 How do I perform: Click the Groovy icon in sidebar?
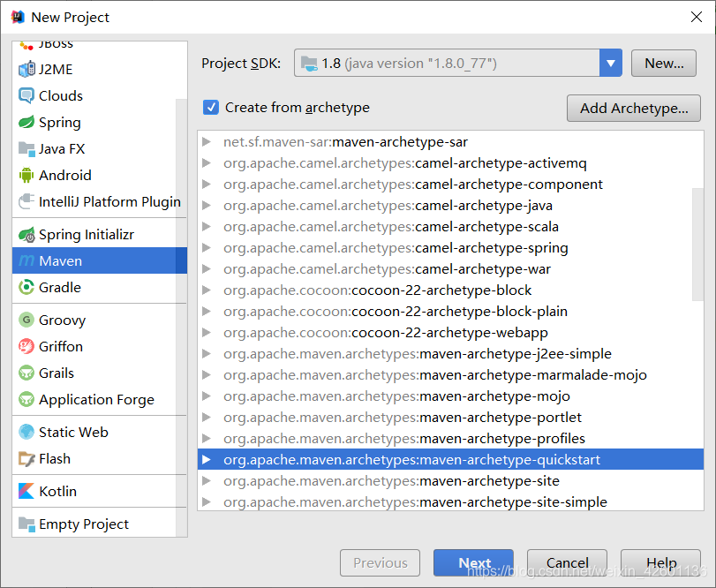pos(26,320)
